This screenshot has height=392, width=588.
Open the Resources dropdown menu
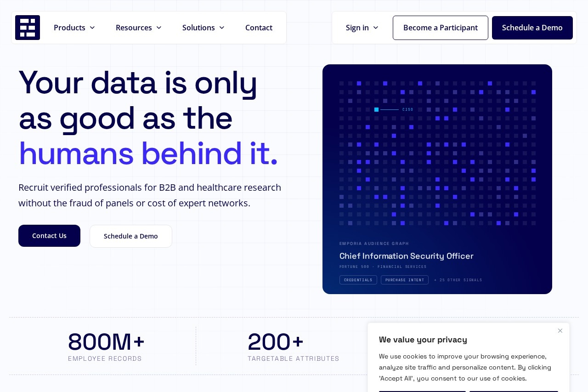tap(139, 28)
